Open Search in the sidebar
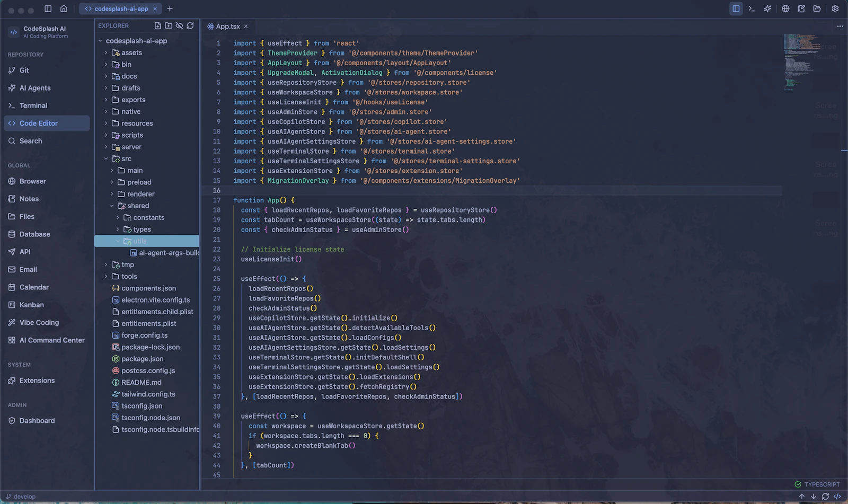This screenshot has width=848, height=504. 47,141
